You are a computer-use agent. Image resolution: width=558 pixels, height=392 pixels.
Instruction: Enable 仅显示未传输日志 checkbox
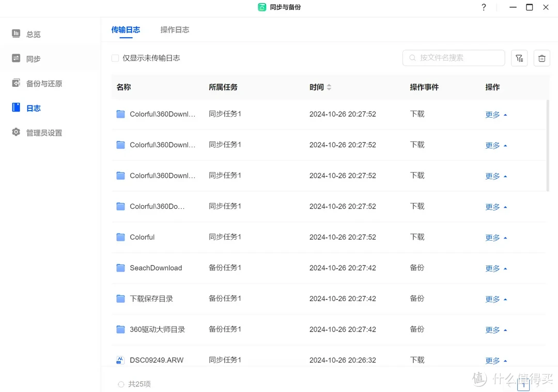tap(115, 58)
